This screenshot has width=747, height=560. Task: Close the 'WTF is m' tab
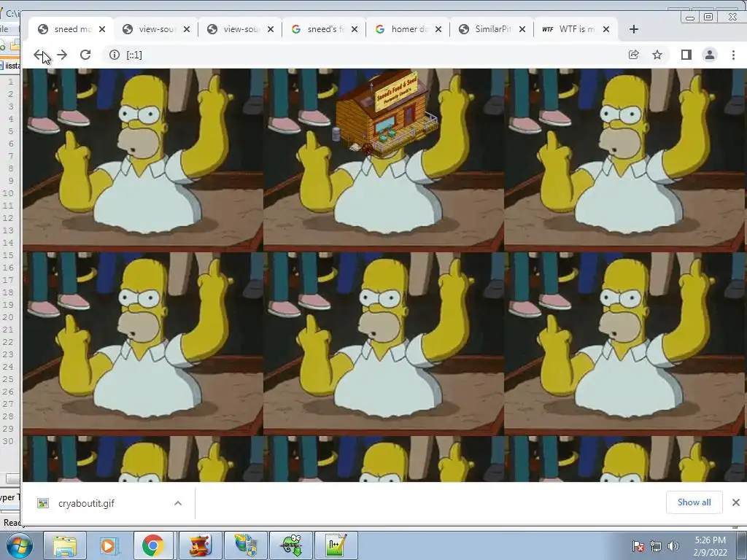click(606, 29)
